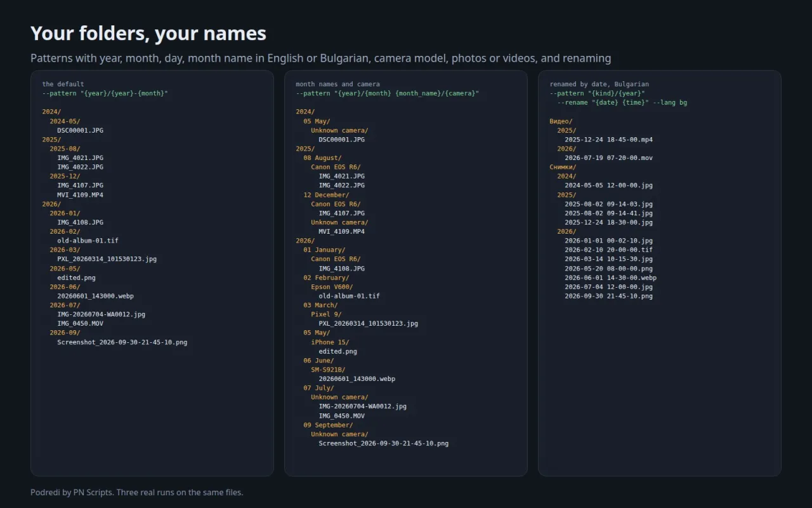Select the file "2026-03-14 10-15-30.jpg"

tap(608, 259)
